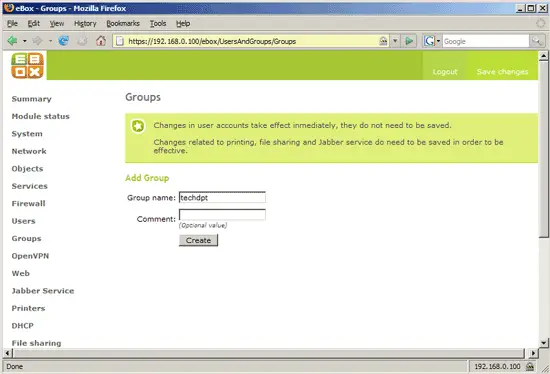The image size is (550, 374).
Task: Click the Forward navigation arrow
Action: tap(37, 41)
